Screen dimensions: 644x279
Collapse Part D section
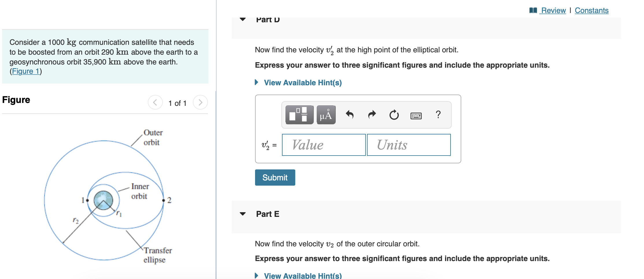[x=242, y=19]
